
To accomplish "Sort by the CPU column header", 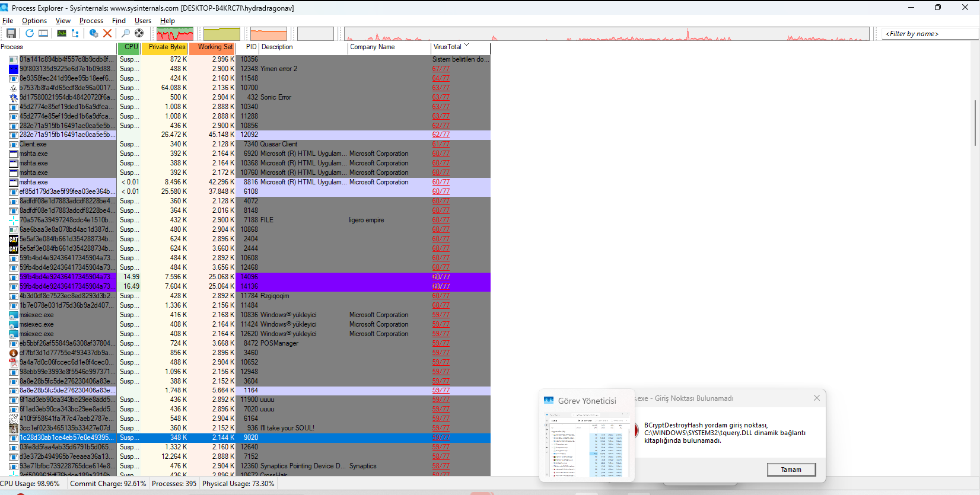I will pos(129,47).
